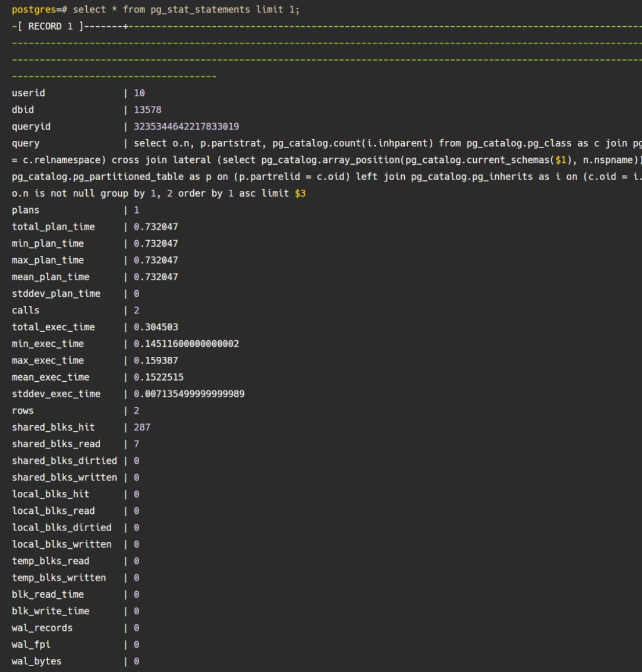The width and height of the screenshot is (642, 672).
Task: Click the shared_blks_read value 7
Action: pos(137,444)
